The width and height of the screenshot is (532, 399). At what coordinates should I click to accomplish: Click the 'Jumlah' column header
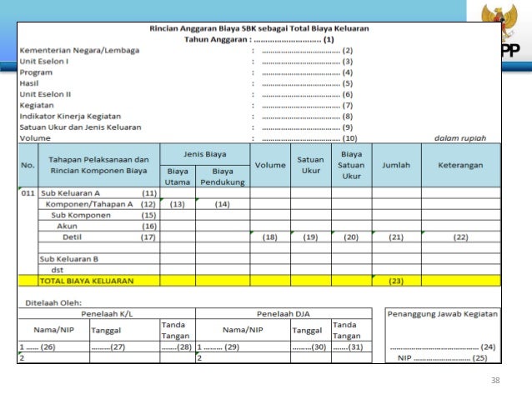click(x=396, y=166)
